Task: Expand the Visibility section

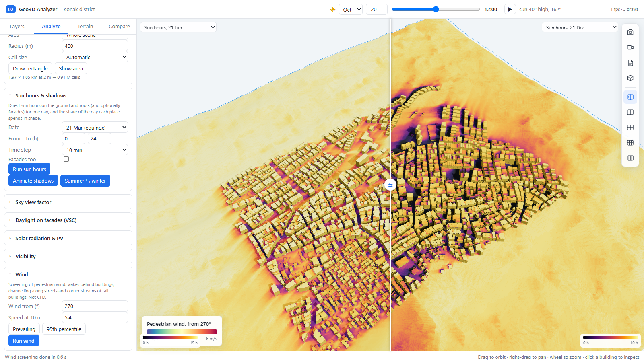Action: click(68, 256)
